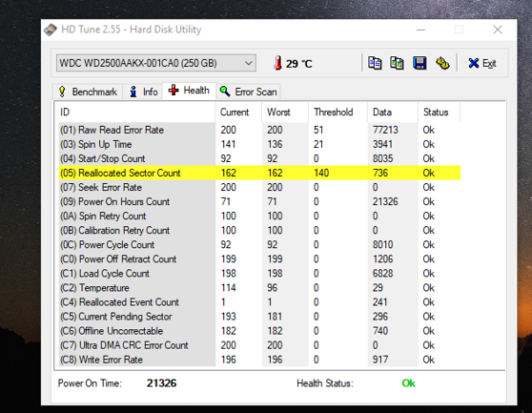The image size is (532, 413).
Task: Click the Status column header
Action: click(439, 113)
